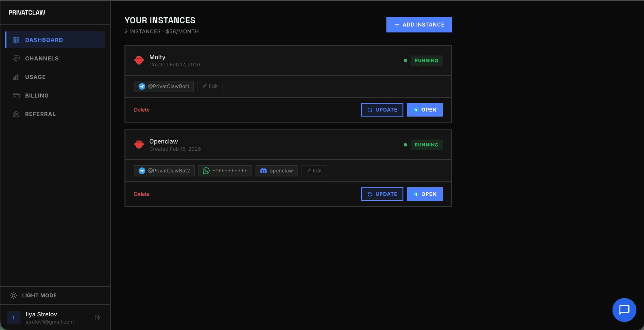The width and height of the screenshot is (644, 330).
Task: Click the @PrivatClawBot1 Telegram chip
Action: click(164, 86)
